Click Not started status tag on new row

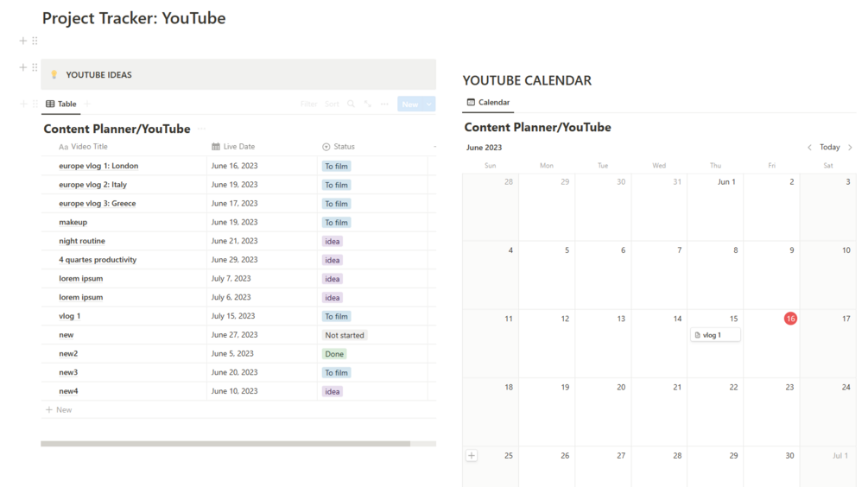click(345, 335)
